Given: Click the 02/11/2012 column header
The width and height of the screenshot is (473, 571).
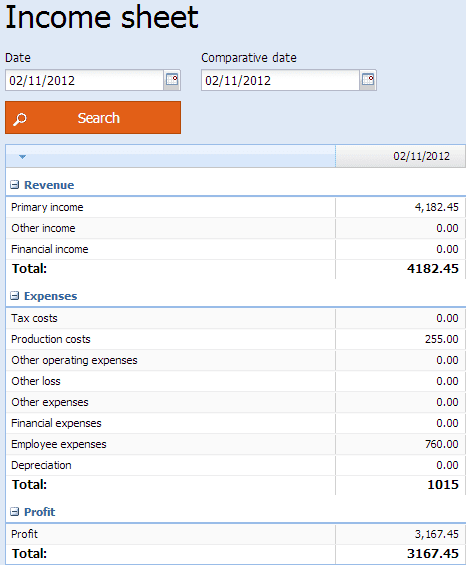Looking at the screenshot, I should point(400,156).
